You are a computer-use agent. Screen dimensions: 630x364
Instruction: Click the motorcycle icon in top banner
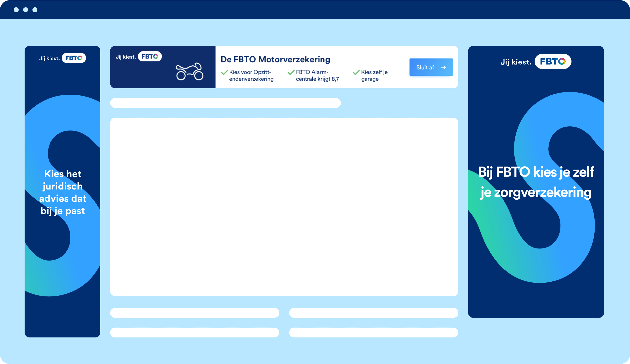click(190, 72)
